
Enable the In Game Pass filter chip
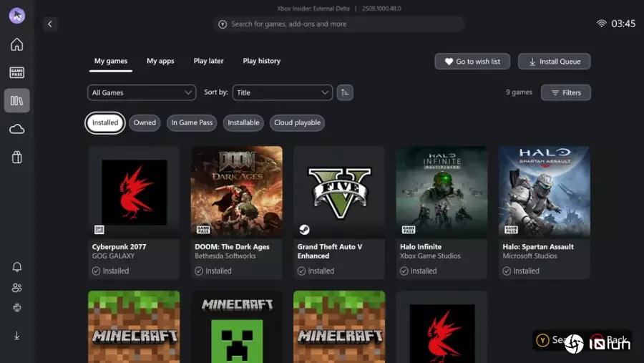[192, 122]
